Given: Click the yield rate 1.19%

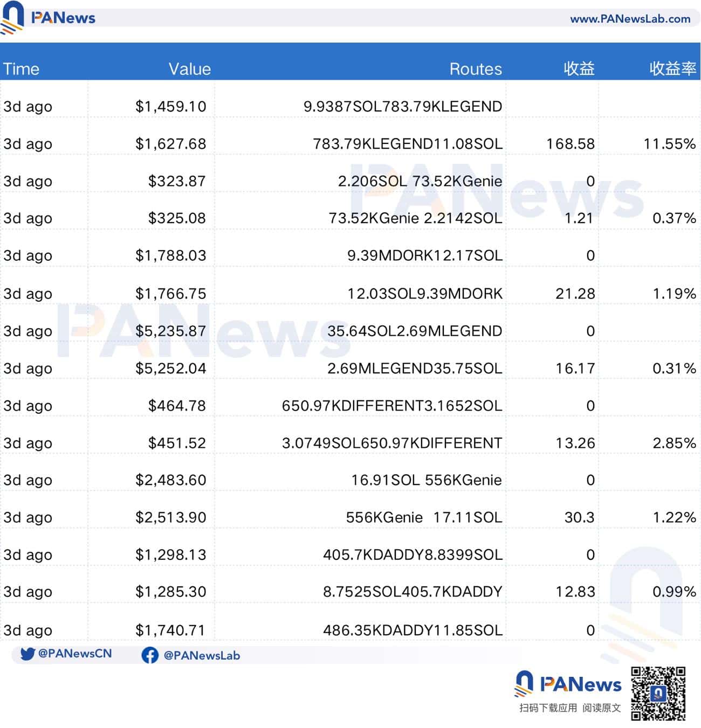Looking at the screenshot, I should [674, 294].
